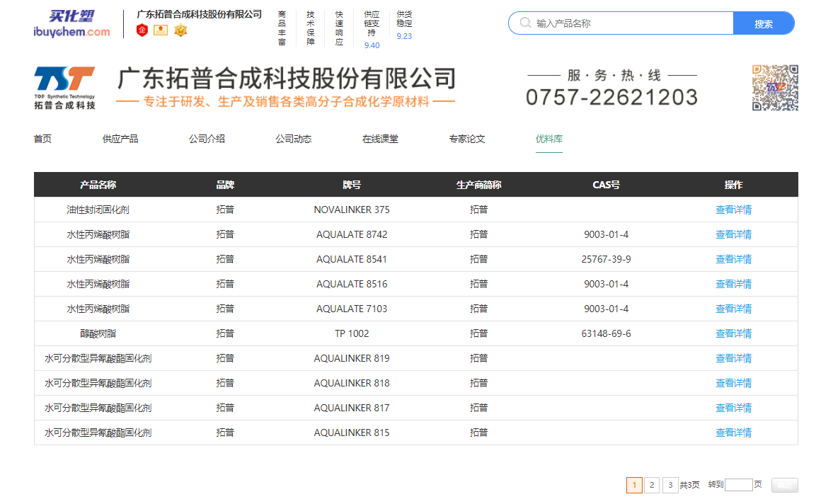
Task: Click the 共3页 total pages text
Action: click(689, 485)
